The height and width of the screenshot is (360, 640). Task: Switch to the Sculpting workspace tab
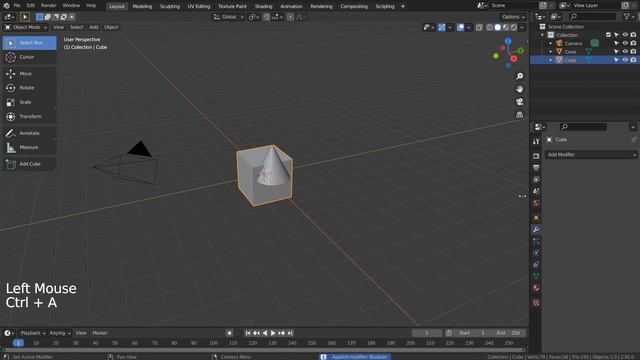coord(170,7)
